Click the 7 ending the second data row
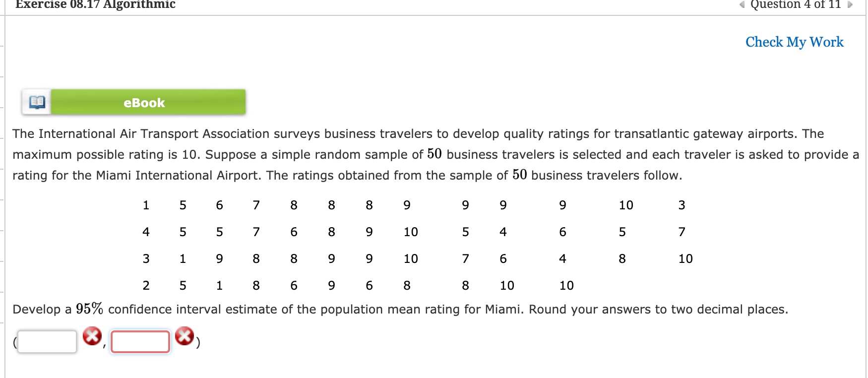 682,232
